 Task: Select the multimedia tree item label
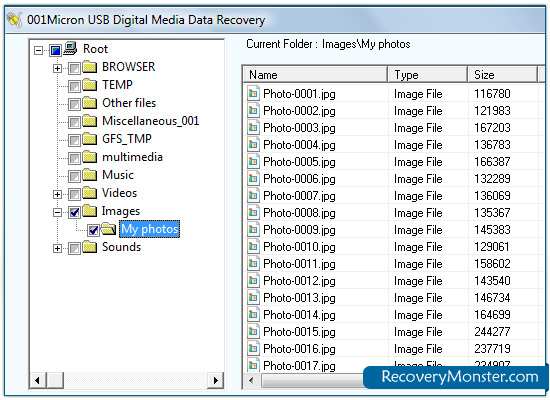[x=132, y=157]
